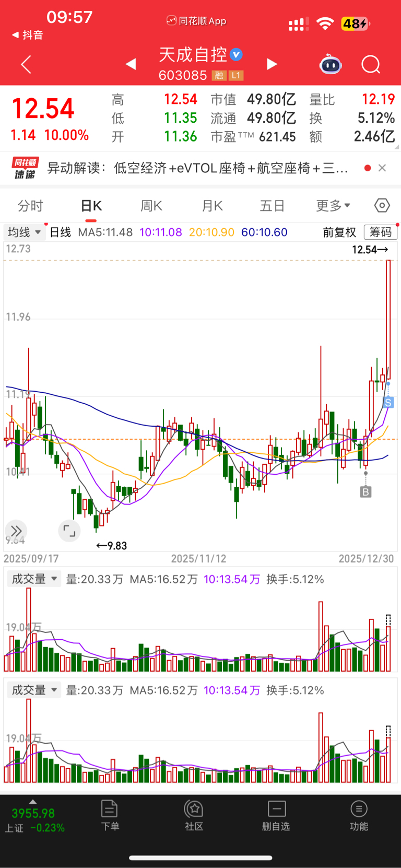
Task: Open the first 成交量 indicator dropdown
Action: pos(34,579)
